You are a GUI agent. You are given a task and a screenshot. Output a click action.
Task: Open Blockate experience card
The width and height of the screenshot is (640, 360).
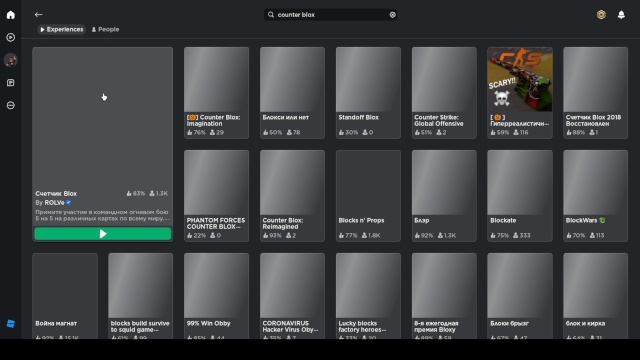(x=520, y=196)
